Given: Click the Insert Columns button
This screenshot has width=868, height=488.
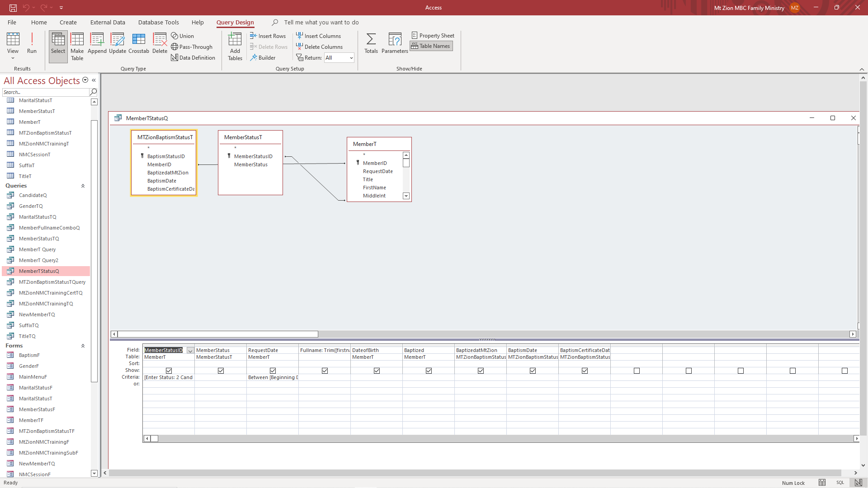Looking at the screenshot, I should (318, 36).
